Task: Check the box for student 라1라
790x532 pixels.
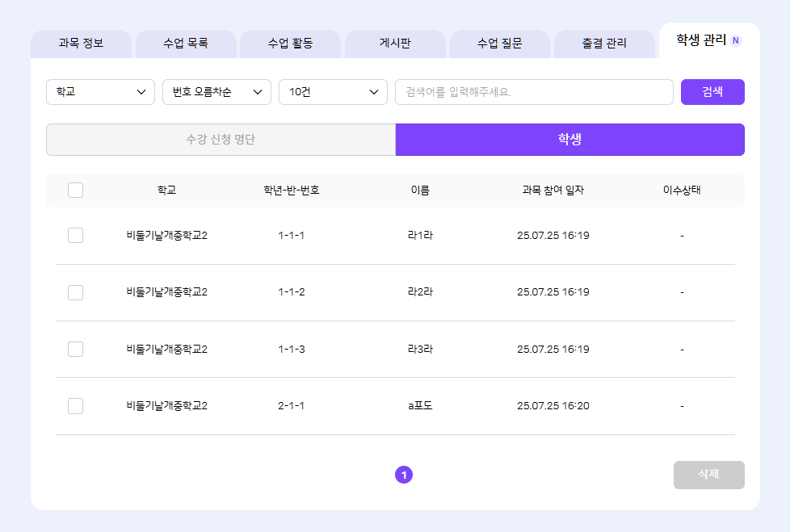Action: pos(75,236)
